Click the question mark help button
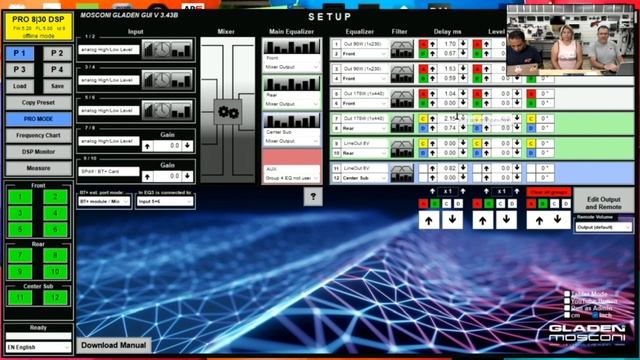640x360 pixels. click(313, 197)
